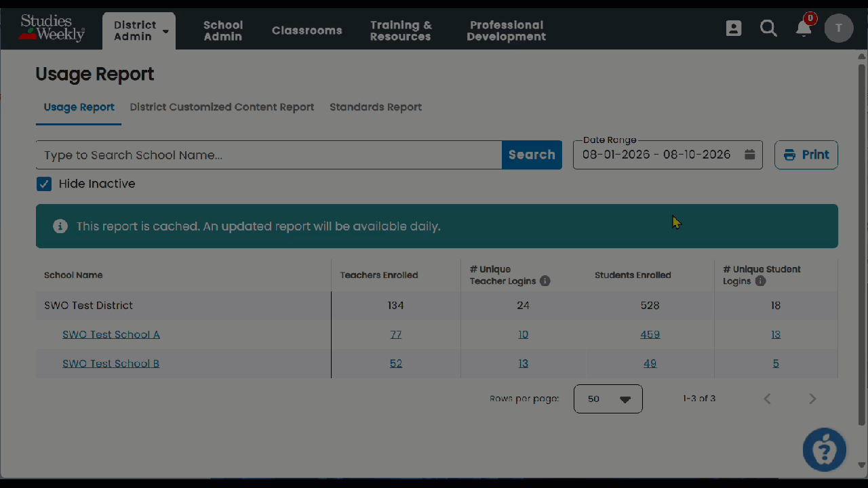Open the SWO Test School B link

click(x=111, y=363)
